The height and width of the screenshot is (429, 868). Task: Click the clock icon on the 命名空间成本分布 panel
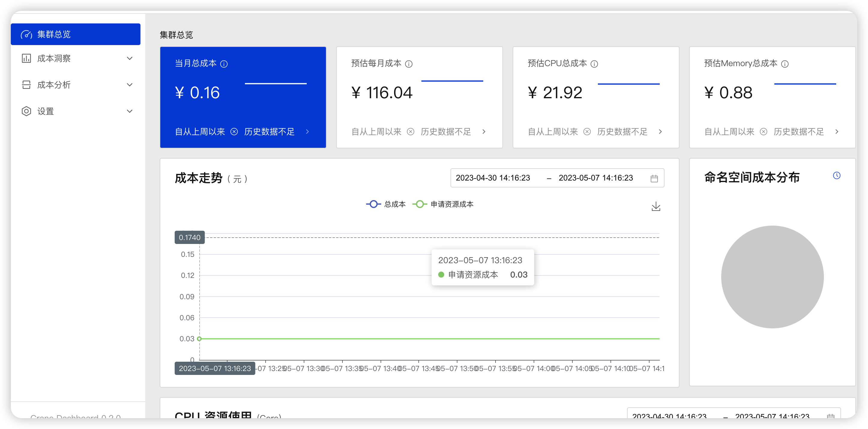pyautogui.click(x=837, y=175)
